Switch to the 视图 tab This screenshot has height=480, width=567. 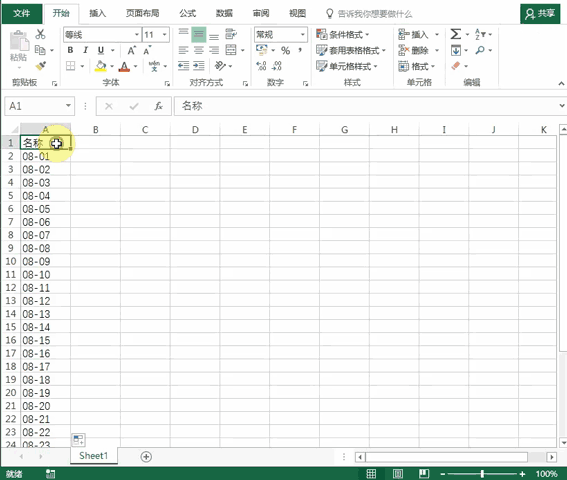point(297,13)
